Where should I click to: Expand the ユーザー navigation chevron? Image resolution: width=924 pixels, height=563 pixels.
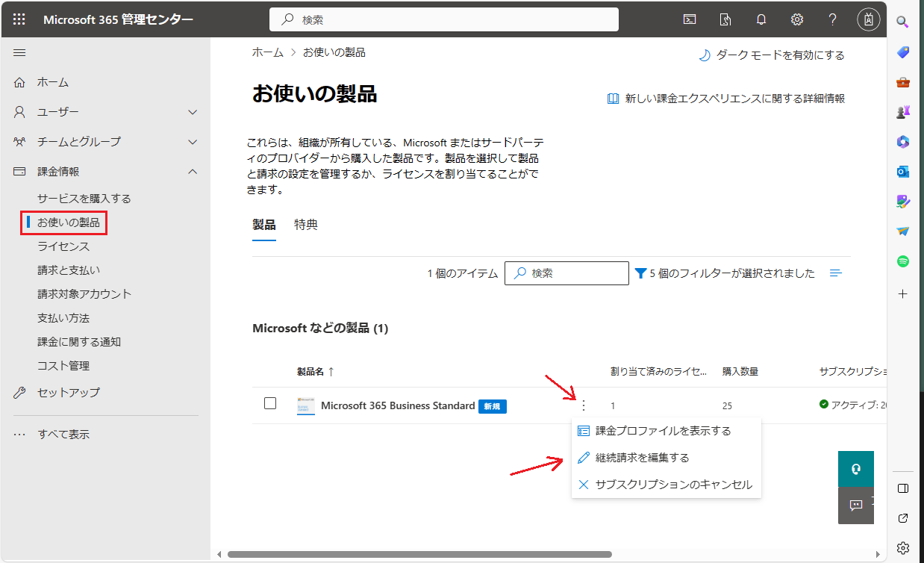[193, 112]
